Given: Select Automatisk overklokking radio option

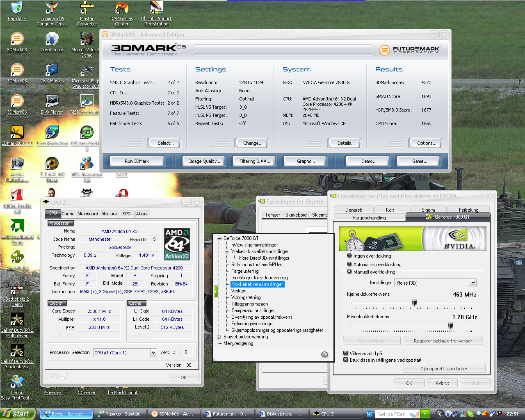Looking at the screenshot, I should 349,264.
